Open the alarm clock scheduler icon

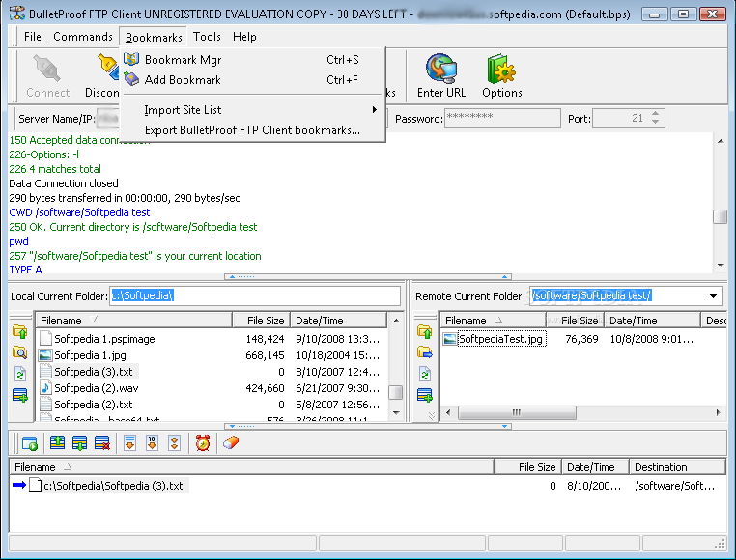[x=203, y=443]
